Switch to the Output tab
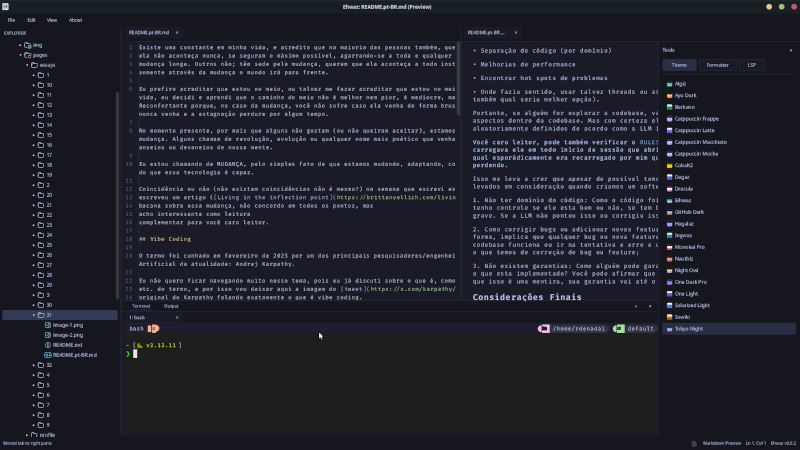800x450 pixels. point(171,306)
